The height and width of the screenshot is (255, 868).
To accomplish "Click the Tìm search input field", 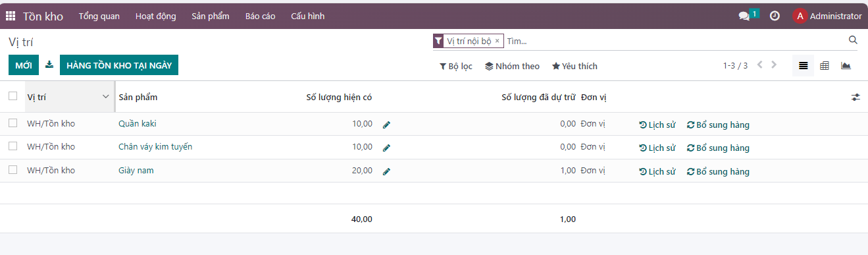I will (x=675, y=41).
